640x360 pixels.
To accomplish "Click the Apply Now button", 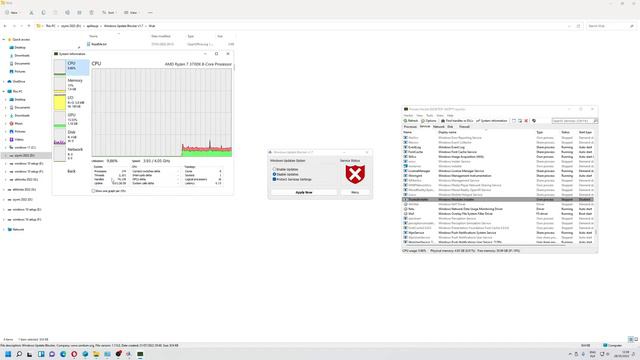I will (x=304, y=192).
